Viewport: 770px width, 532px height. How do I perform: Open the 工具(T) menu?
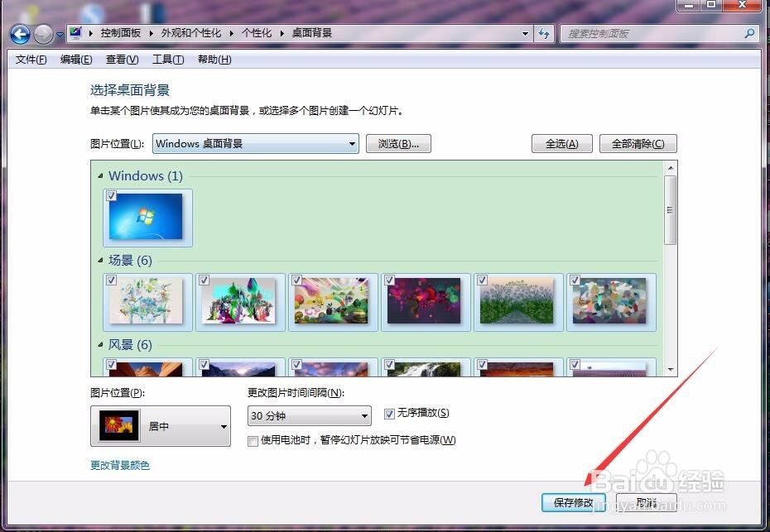pos(168,60)
